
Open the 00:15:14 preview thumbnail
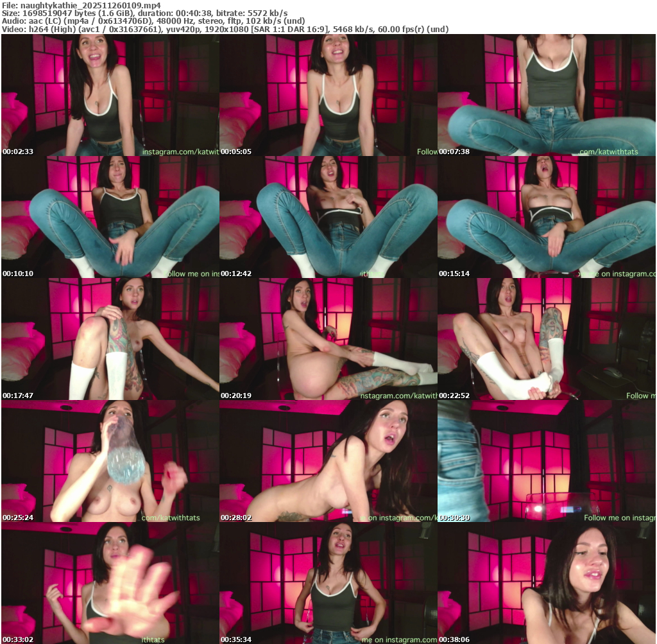point(547,217)
